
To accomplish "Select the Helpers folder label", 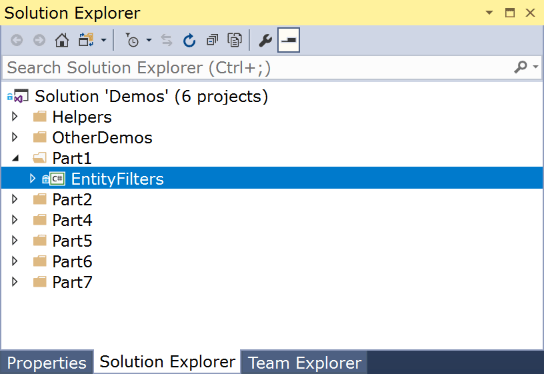I will tap(82, 117).
